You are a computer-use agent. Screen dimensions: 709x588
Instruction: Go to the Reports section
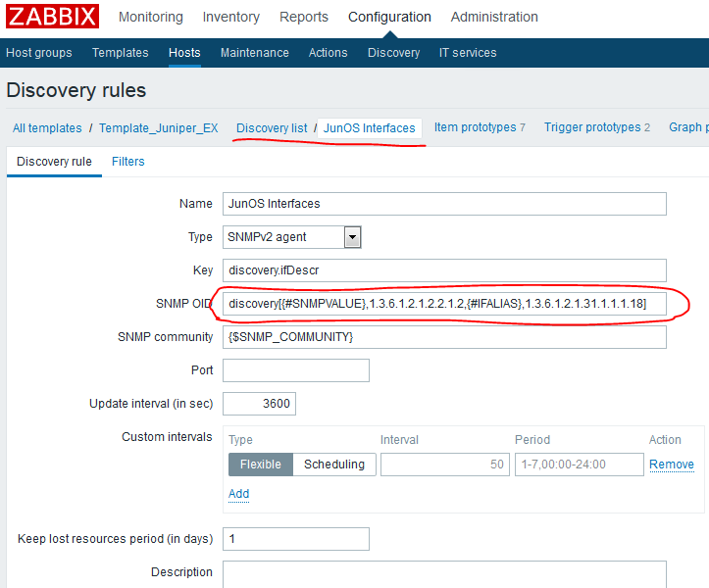pos(304,17)
